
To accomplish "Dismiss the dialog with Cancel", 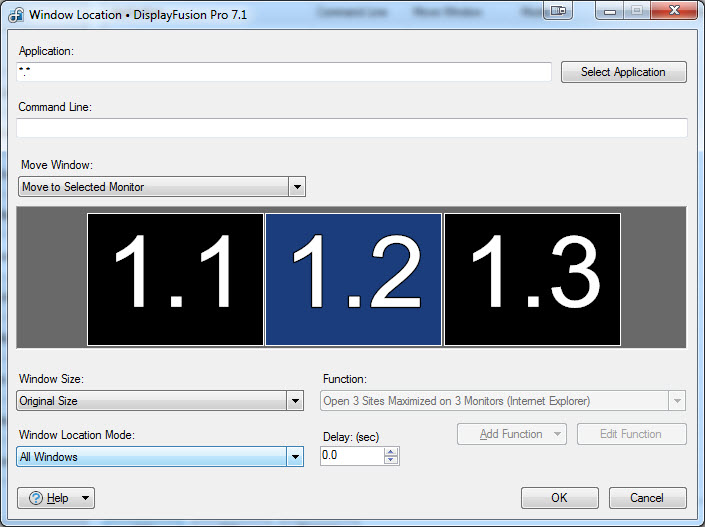I will (646, 498).
